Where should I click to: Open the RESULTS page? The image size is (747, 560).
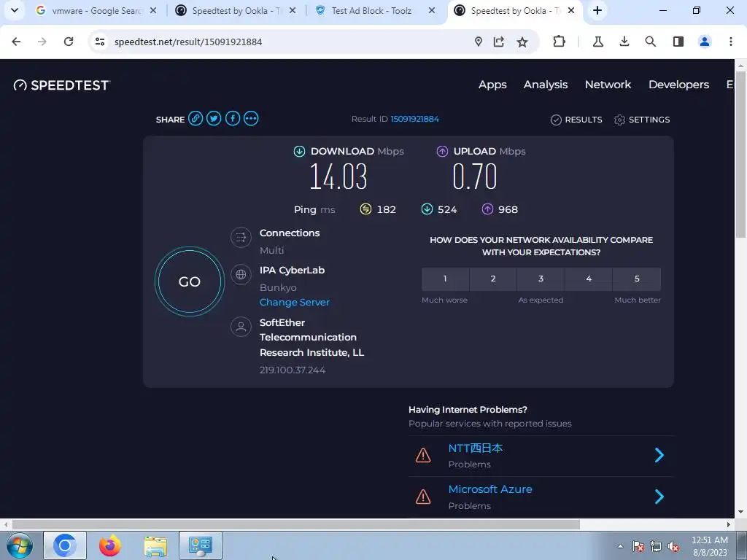576,120
